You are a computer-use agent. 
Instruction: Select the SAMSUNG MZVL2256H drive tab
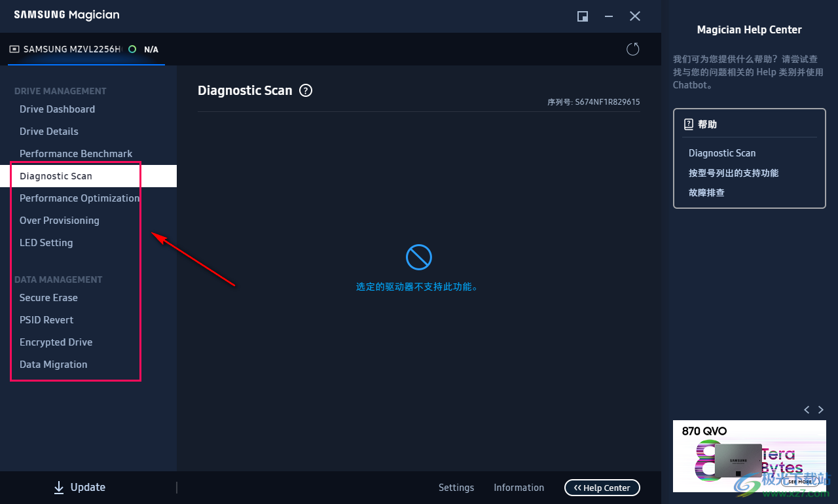pyautogui.click(x=86, y=49)
